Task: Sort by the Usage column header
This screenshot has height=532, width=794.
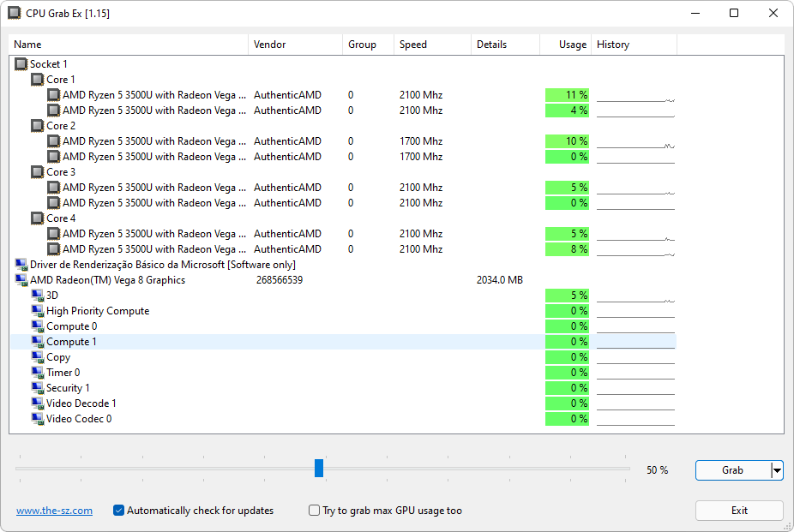Action: [x=566, y=45]
